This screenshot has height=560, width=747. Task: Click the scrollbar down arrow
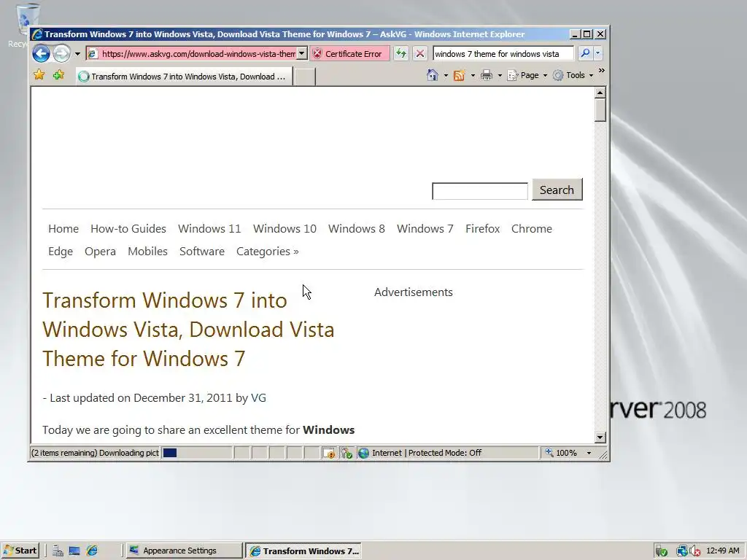600,437
